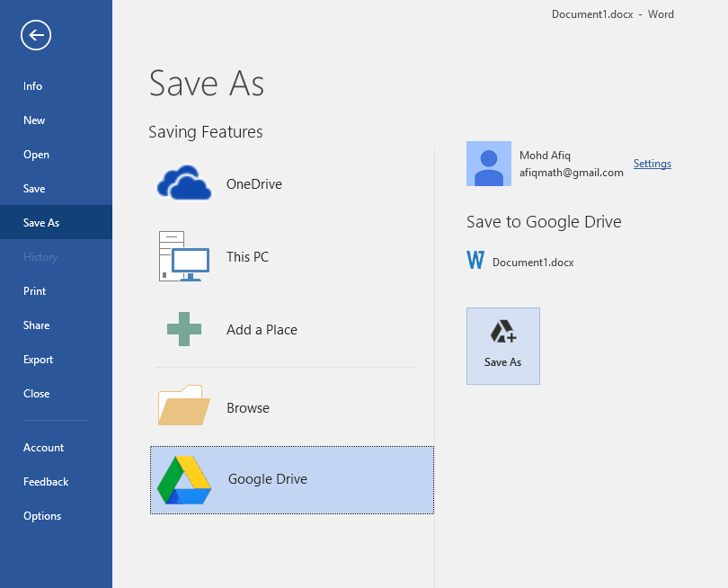The image size is (728, 588).
Task: Go to the Export section
Action: click(38, 359)
